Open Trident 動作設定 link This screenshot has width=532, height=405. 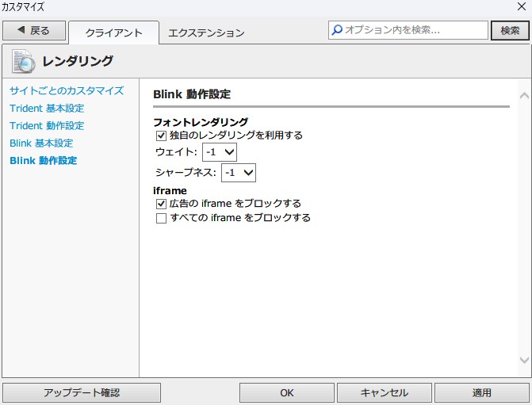click(x=47, y=125)
